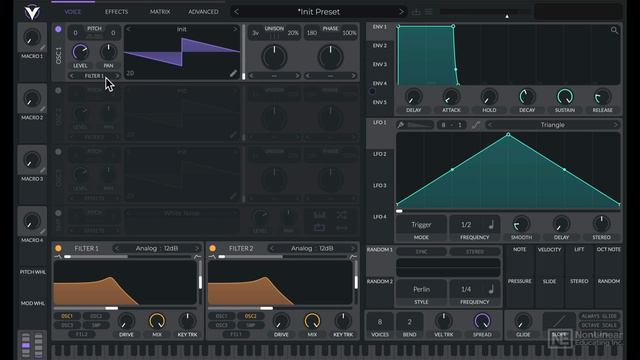Image resolution: width=640 pixels, height=360 pixels.
Task: Switch to Voice tab
Action: [73, 12]
